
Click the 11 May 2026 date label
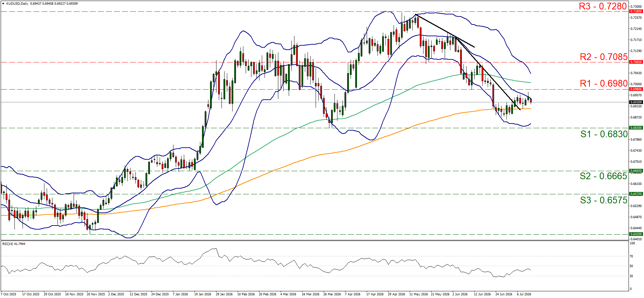click(x=418, y=294)
